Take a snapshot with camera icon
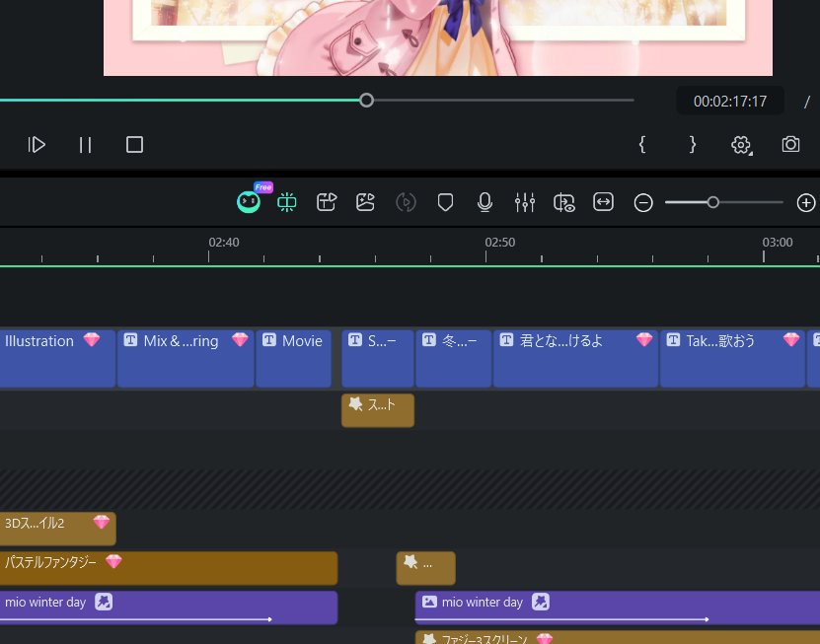The image size is (820, 644). [790, 144]
